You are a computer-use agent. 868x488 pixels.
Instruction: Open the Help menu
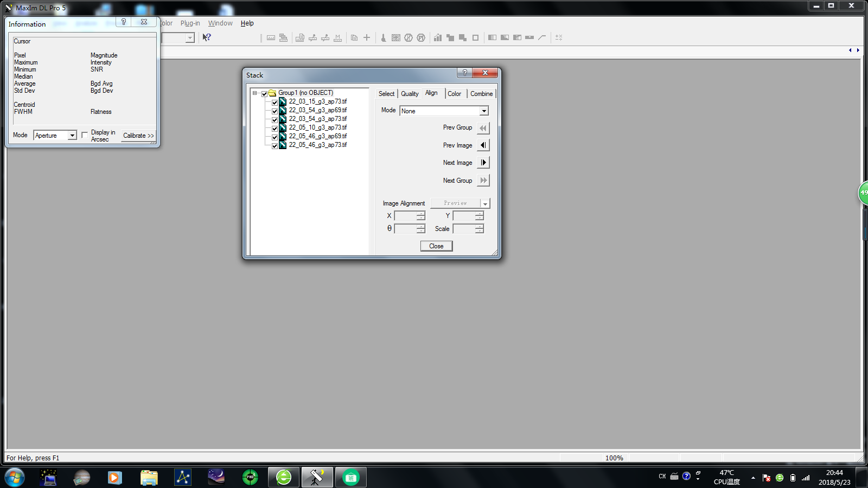[247, 23]
